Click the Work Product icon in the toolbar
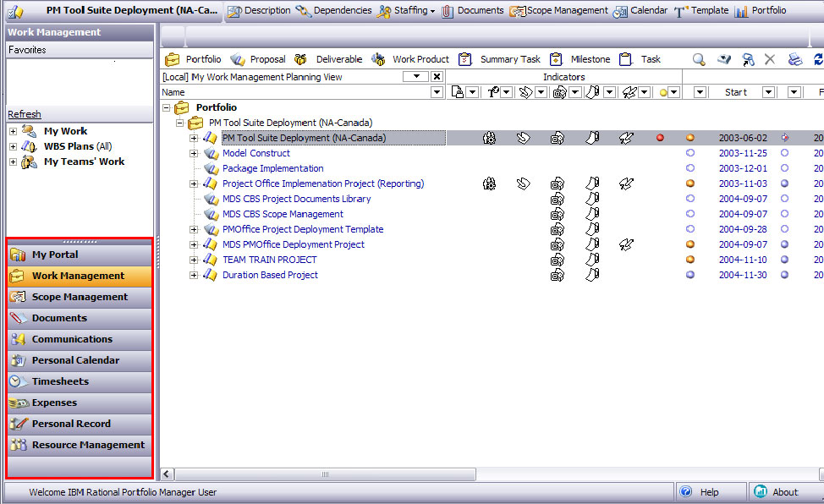The height and width of the screenshot is (504, 824). tap(378, 60)
